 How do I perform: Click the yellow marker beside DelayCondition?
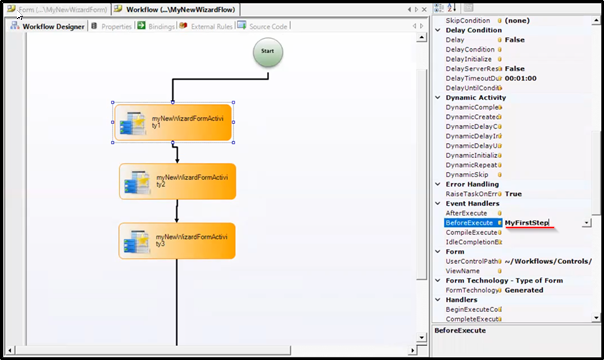pyautogui.click(x=500, y=49)
